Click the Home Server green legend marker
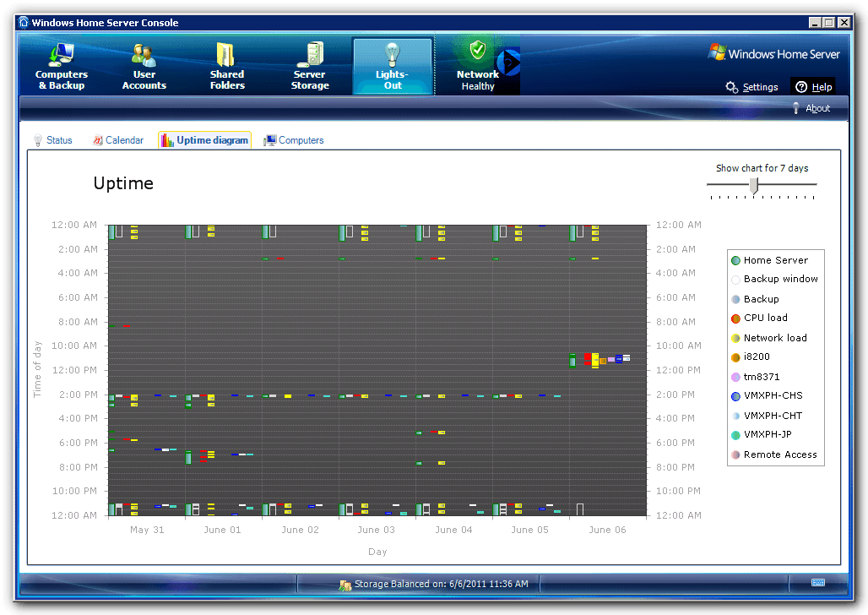This screenshot has width=868, height=615. tap(735, 261)
